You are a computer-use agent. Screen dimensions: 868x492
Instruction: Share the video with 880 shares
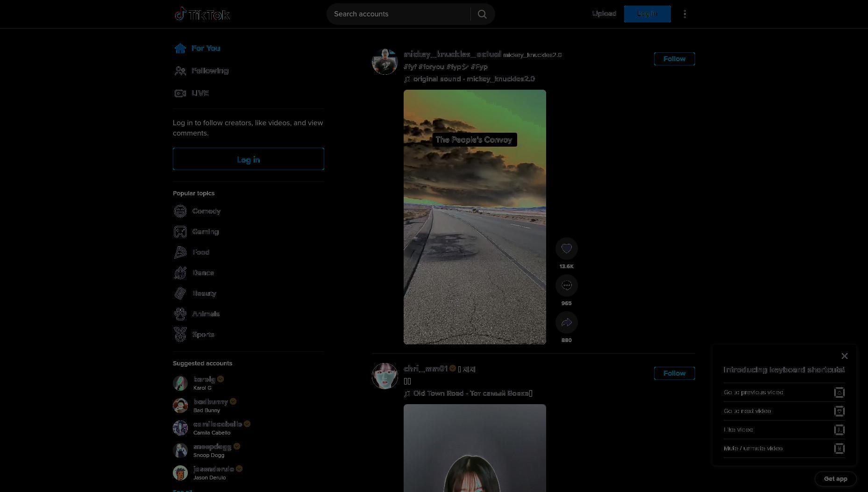(567, 322)
